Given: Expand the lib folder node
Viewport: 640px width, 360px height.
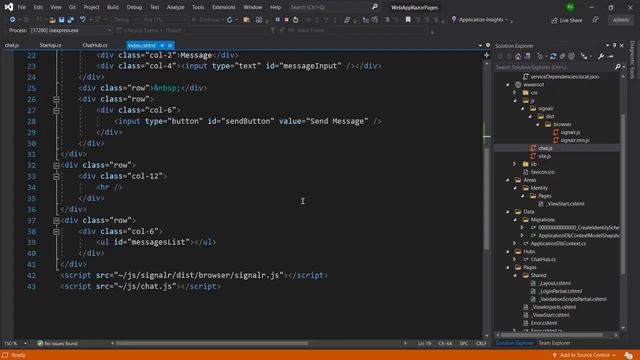Looking at the screenshot, I should (x=515, y=164).
